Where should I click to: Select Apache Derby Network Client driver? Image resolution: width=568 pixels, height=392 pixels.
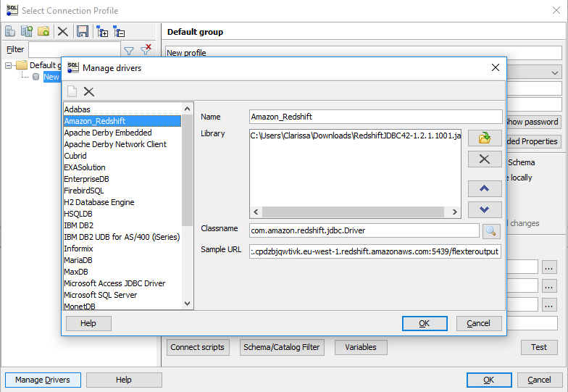pos(122,144)
